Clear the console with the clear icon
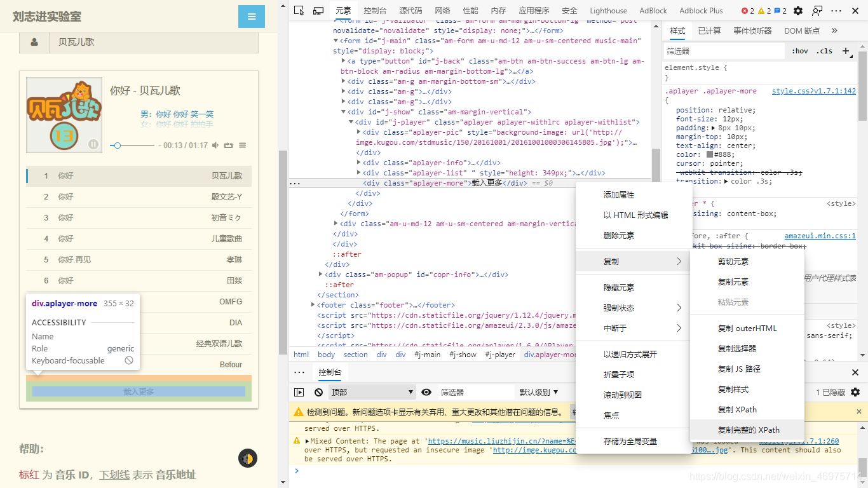This screenshot has width=868, height=488. 318,392
